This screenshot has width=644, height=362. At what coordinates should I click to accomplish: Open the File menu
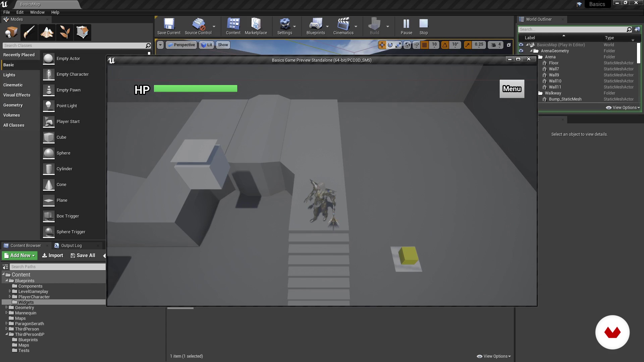[x=6, y=12]
